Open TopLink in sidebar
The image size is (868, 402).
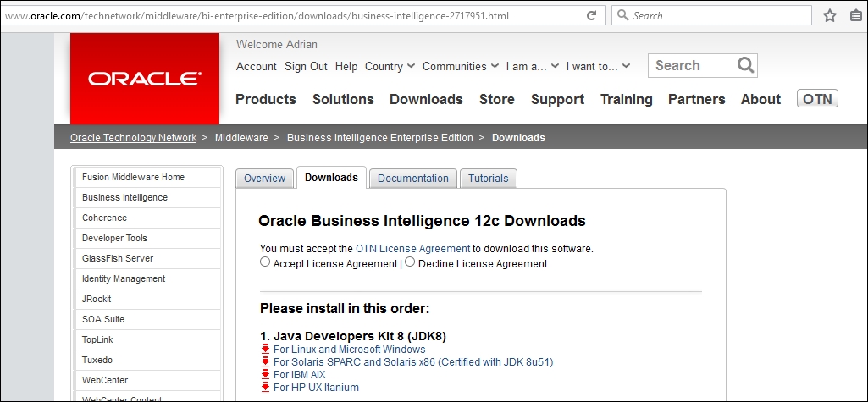pos(148,339)
